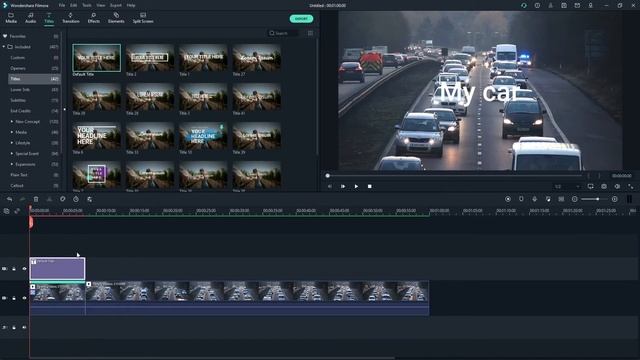Viewport: 640px width, 360px height.
Task: Switch to the Transition tab
Action: 71,18
